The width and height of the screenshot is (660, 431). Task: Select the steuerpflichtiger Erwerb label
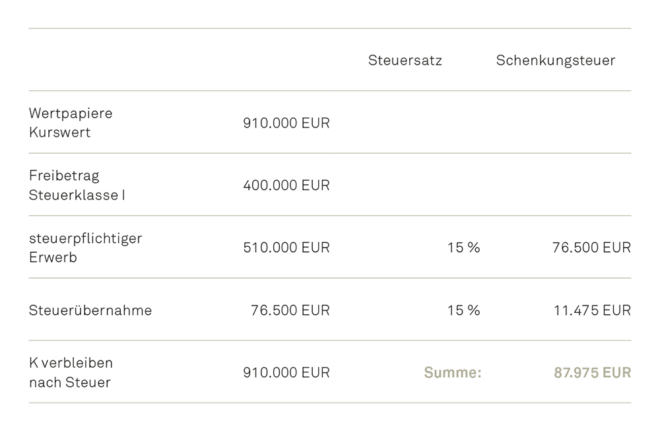pos(85,247)
